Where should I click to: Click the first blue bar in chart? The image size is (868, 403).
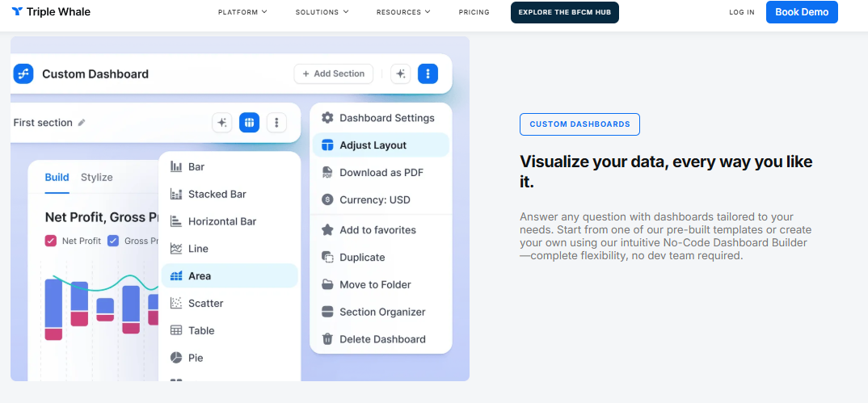click(x=53, y=304)
